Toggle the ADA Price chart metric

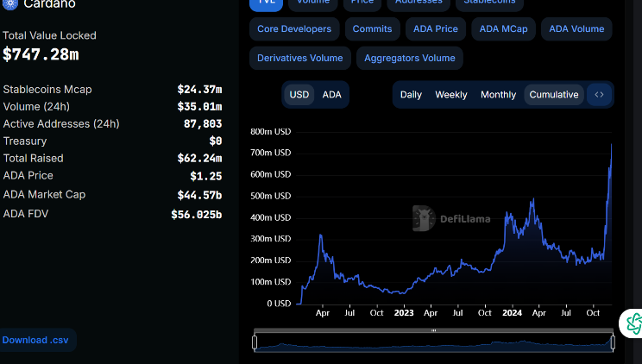[435, 29]
